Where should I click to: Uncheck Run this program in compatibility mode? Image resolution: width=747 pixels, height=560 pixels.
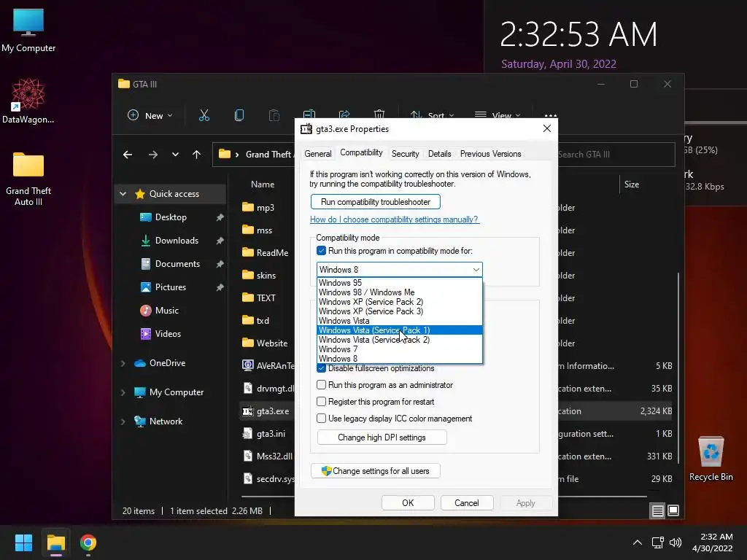pos(322,251)
